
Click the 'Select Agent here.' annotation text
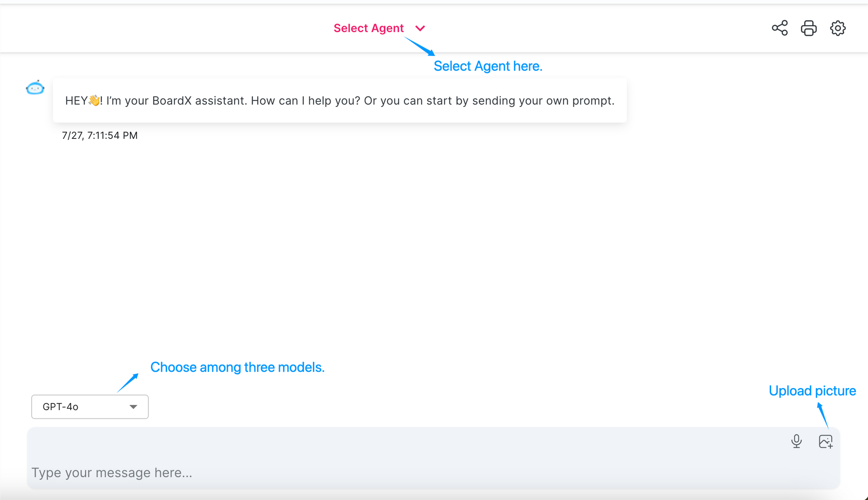488,66
